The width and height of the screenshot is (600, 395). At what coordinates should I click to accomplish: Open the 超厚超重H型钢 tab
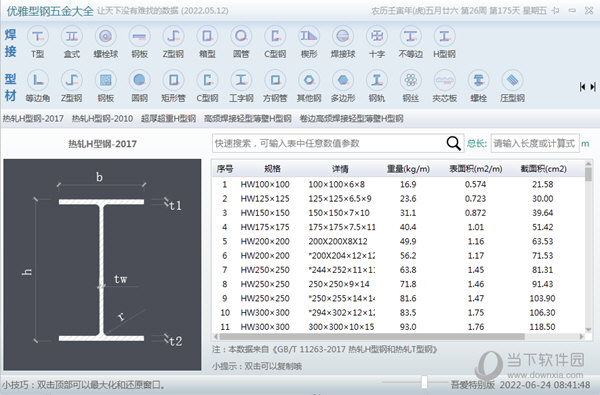point(168,119)
